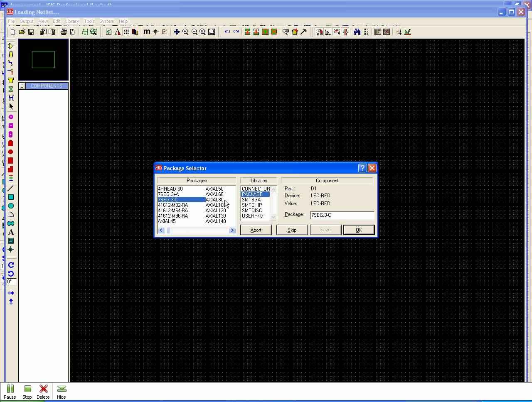Select the 2D circle graphics tool
The width and height of the screenshot is (532, 402).
tap(11, 206)
